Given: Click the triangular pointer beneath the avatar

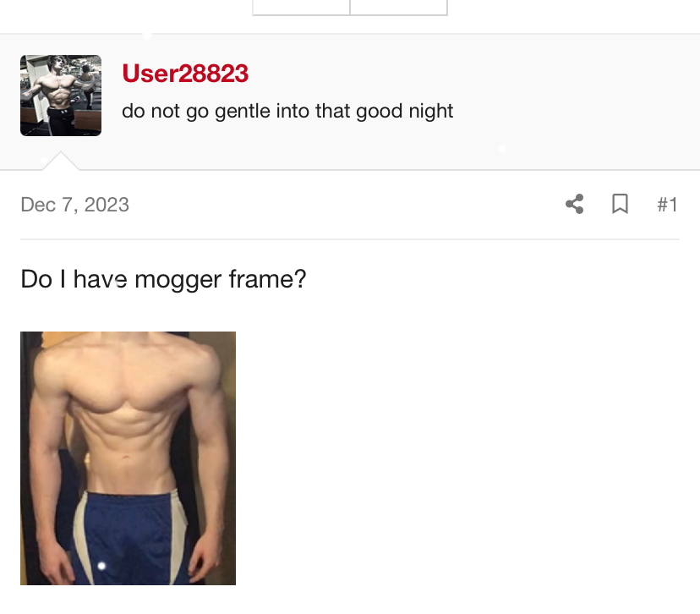Looking at the screenshot, I should [61, 162].
